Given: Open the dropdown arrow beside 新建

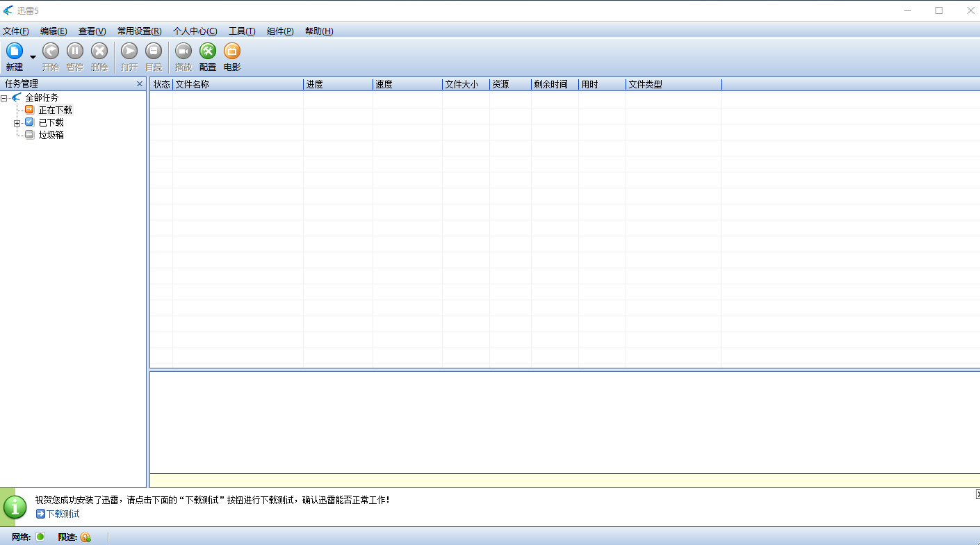Looking at the screenshot, I should click(33, 57).
